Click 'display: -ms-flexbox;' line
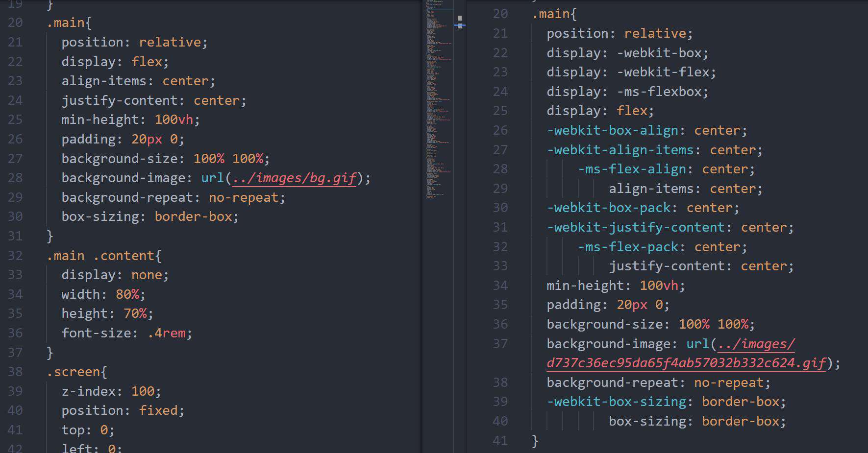The height and width of the screenshot is (453, 868). [627, 92]
